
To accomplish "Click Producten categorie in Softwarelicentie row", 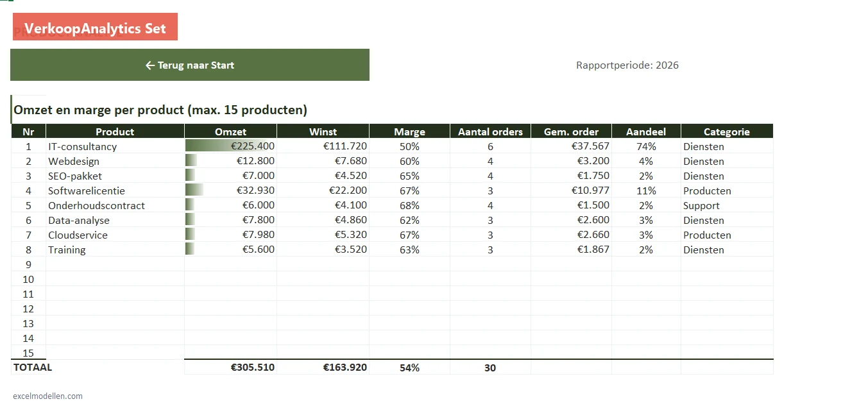I will [727, 191].
